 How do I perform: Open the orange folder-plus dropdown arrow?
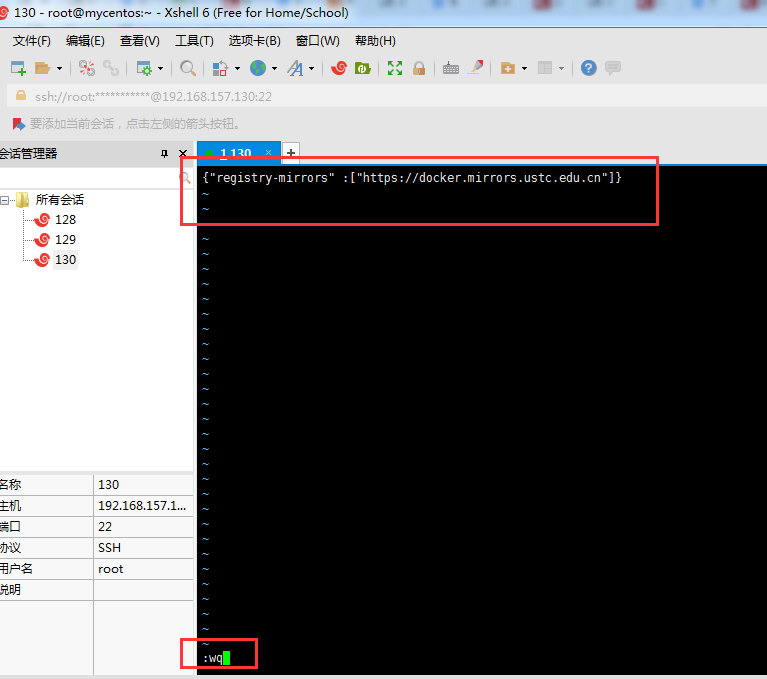tap(524, 68)
